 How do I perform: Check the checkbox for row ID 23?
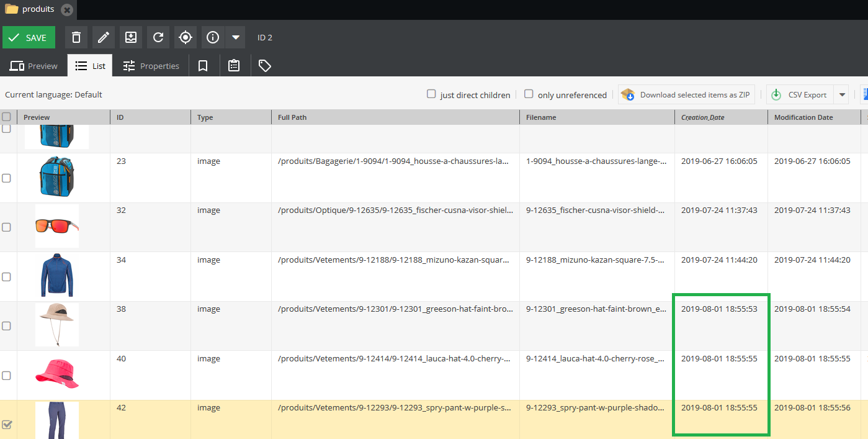click(x=6, y=178)
